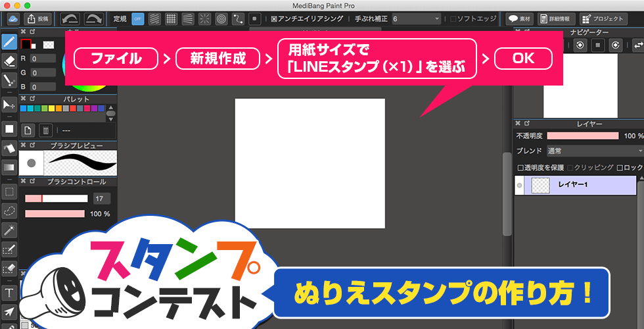This screenshot has width=644, height=329.
Task: Click the layer 不透明度 opacity slider
Action: (x=583, y=136)
